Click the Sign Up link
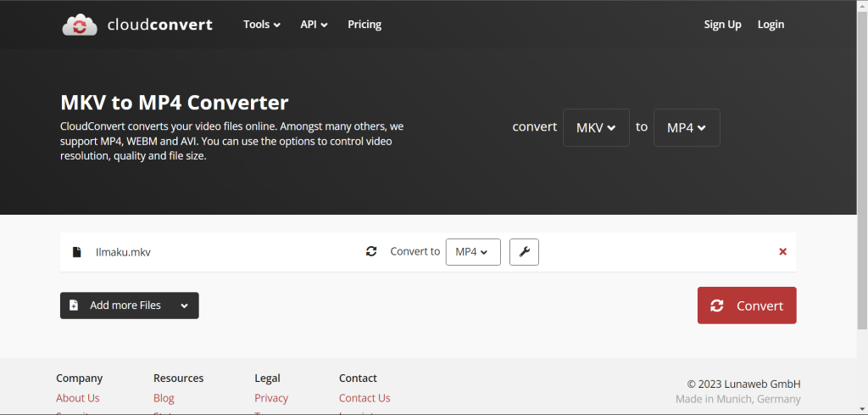868x415 pixels. click(x=722, y=25)
